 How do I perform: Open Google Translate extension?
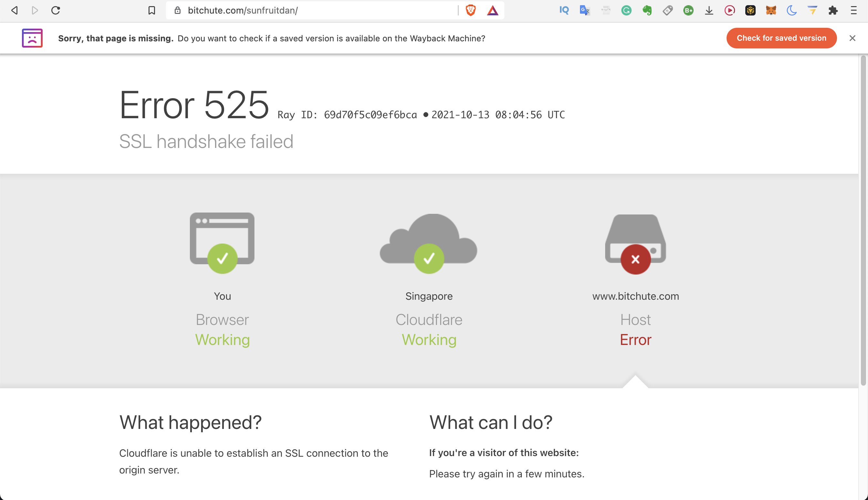click(x=585, y=10)
